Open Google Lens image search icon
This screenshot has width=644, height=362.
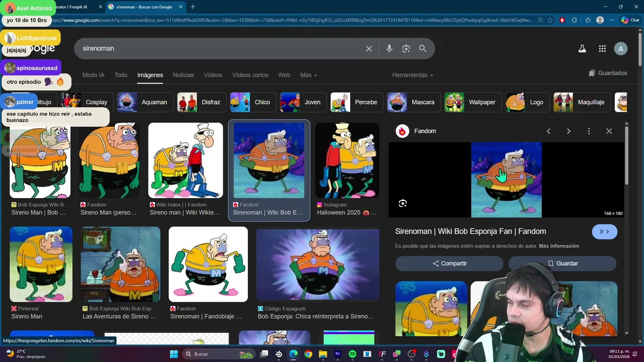[406, 49]
